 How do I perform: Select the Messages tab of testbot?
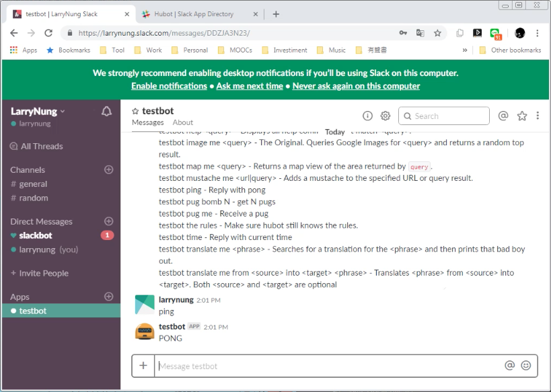(147, 122)
